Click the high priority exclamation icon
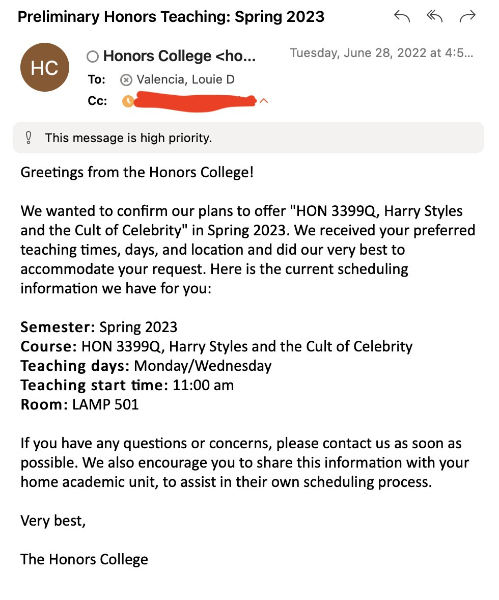Viewport: 499px width, 600px height. click(x=28, y=138)
